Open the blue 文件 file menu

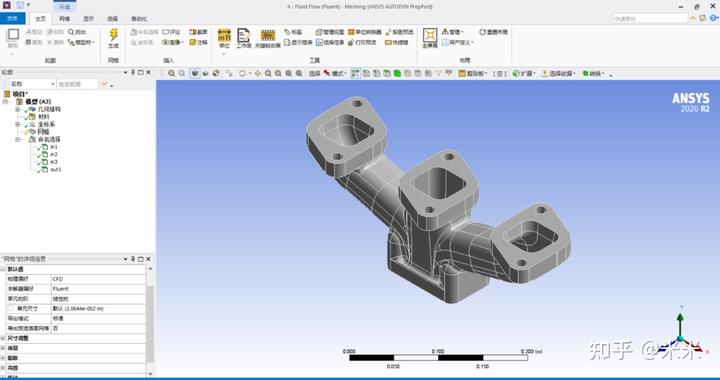[x=12, y=19]
